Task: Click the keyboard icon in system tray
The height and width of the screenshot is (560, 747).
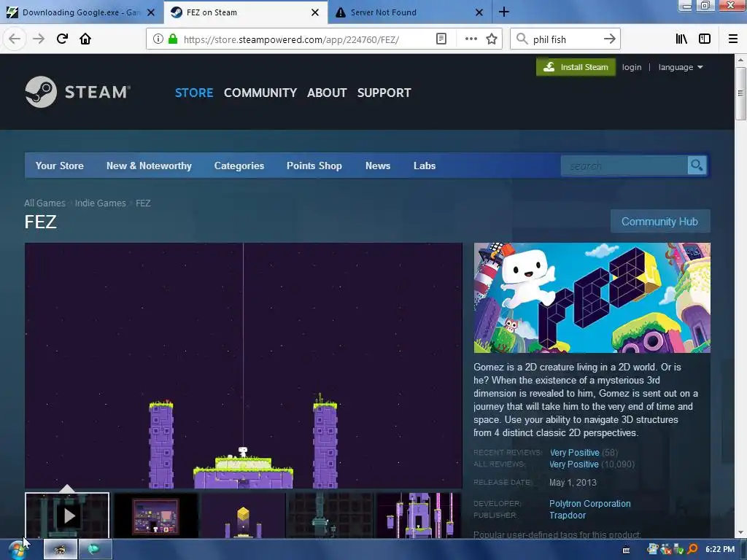Action: pos(626,550)
